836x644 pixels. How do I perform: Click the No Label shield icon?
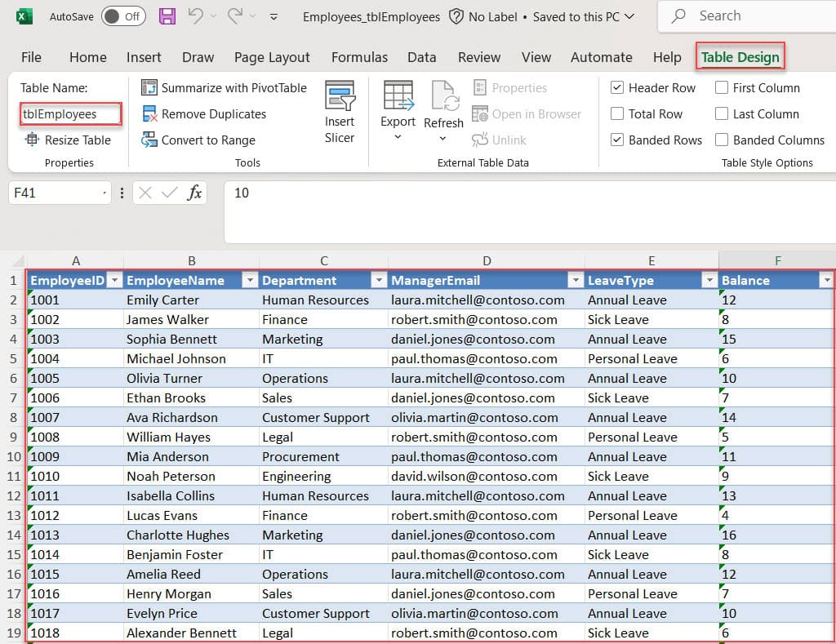coord(456,16)
